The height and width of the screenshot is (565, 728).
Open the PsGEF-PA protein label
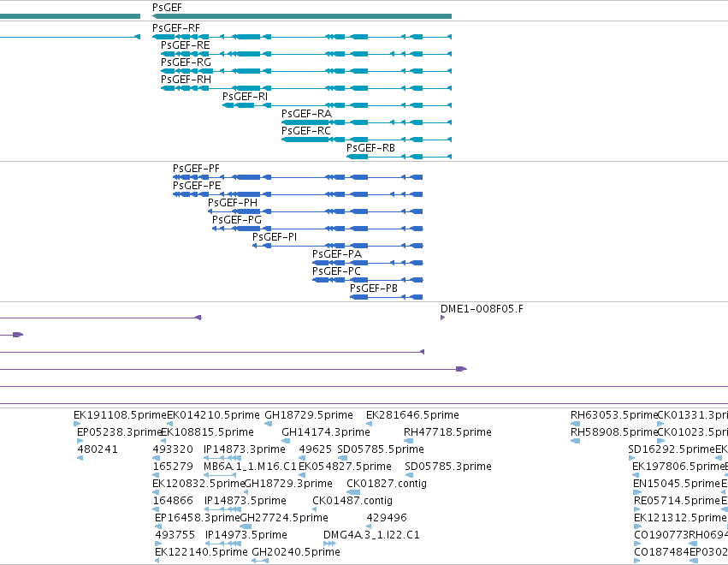[336, 254]
